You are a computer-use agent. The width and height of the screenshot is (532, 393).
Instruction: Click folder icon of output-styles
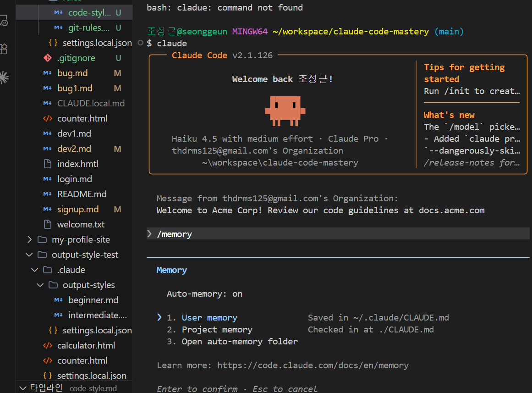pyautogui.click(x=53, y=285)
